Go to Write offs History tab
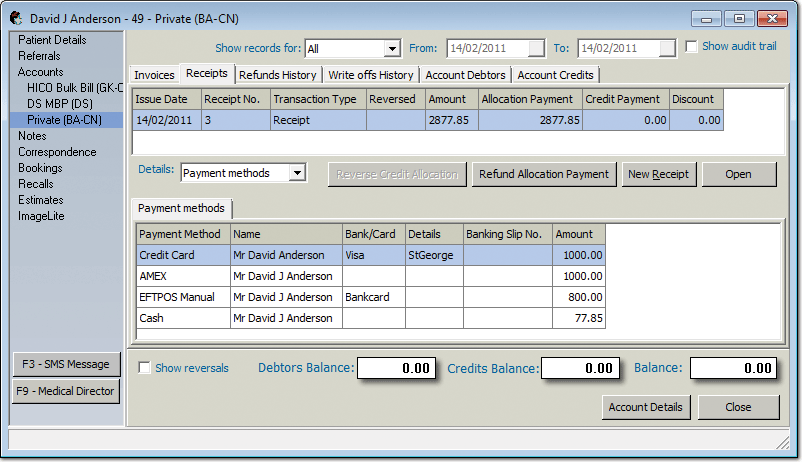 [x=370, y=75]
